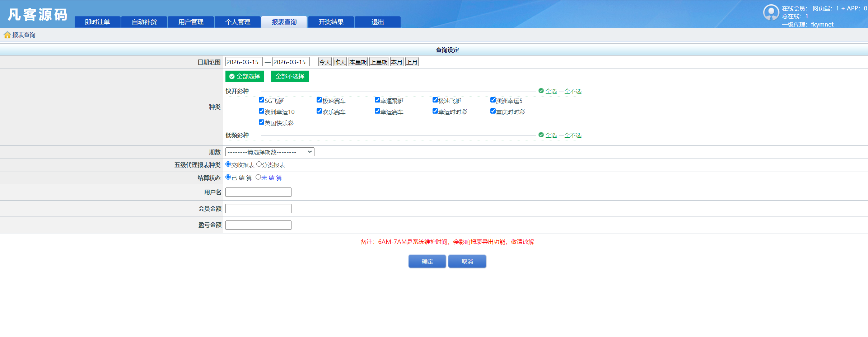
Task: Switch to the 用户管理 tab
Action: [191, 22]
